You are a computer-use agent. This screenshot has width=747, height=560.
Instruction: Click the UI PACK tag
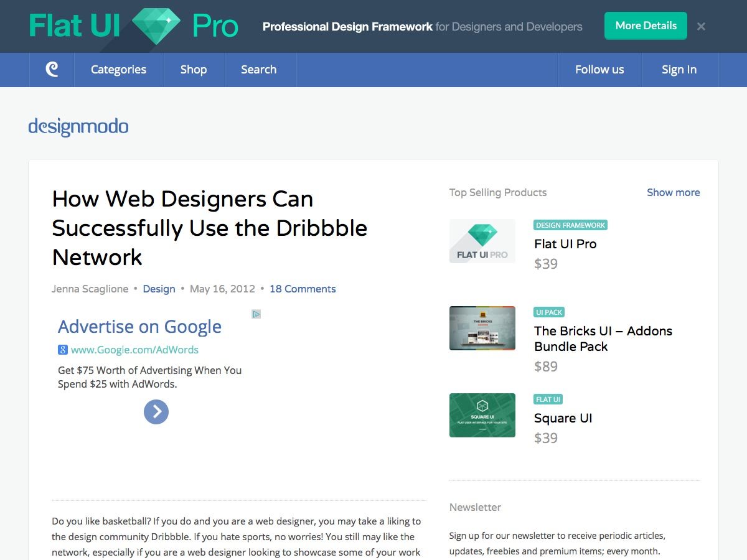[549, 312]
